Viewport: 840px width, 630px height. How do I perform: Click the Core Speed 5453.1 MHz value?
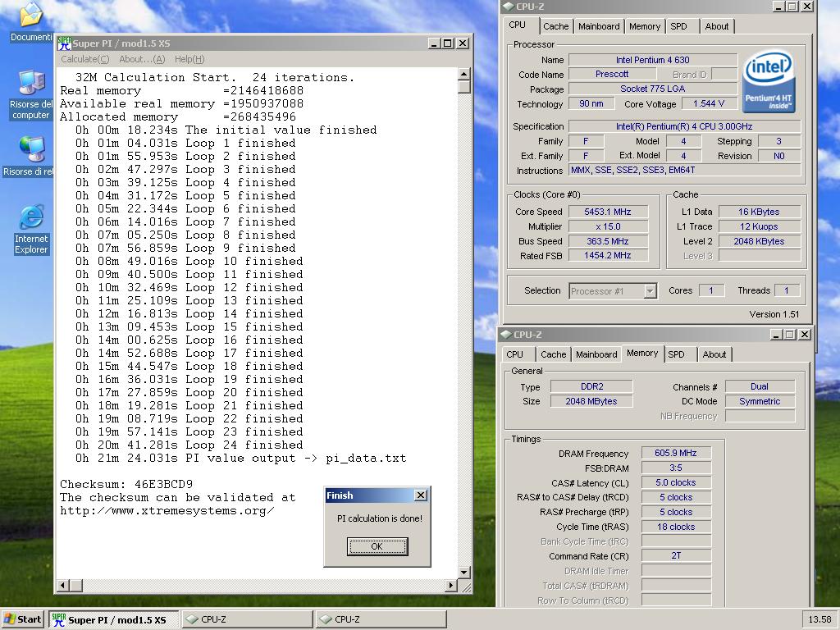click(608, 212)
